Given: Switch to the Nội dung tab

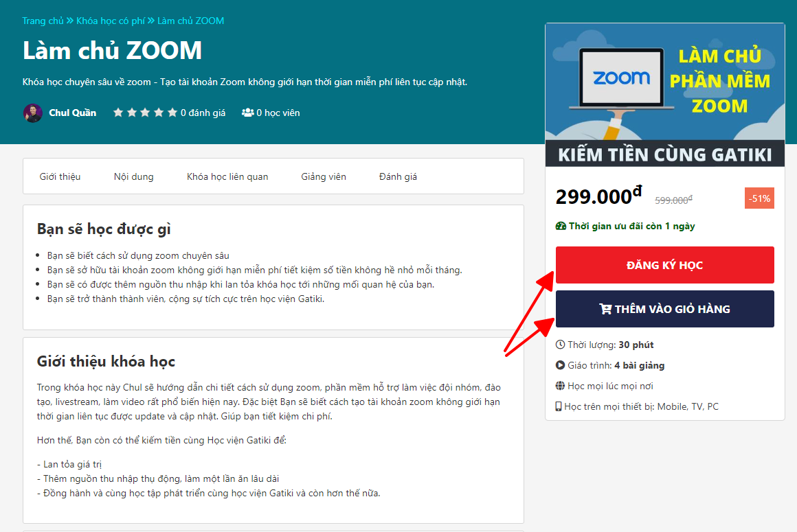Looking at the screenshot, I should (x=134, y=176).
